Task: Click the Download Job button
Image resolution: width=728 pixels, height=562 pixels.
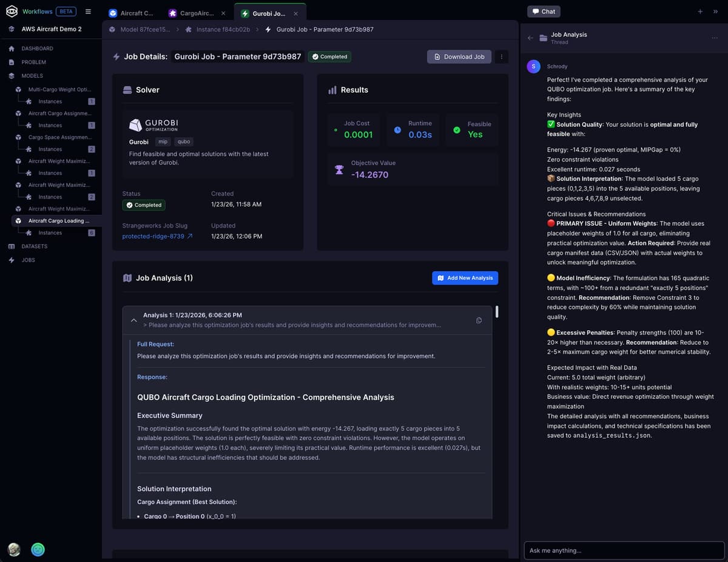Action: pyautogui.click(x=459, y=56)
